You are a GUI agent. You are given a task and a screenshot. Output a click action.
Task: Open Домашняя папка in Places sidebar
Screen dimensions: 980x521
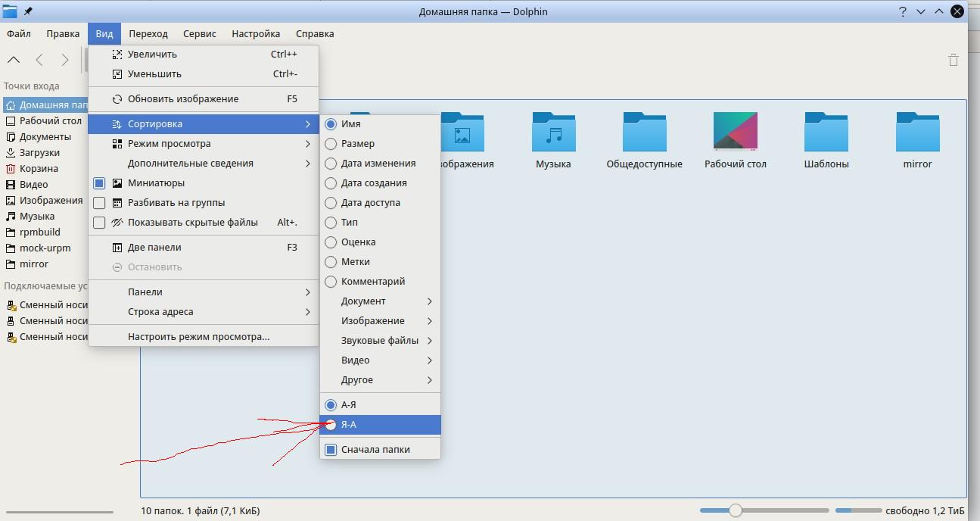(45, 105)
